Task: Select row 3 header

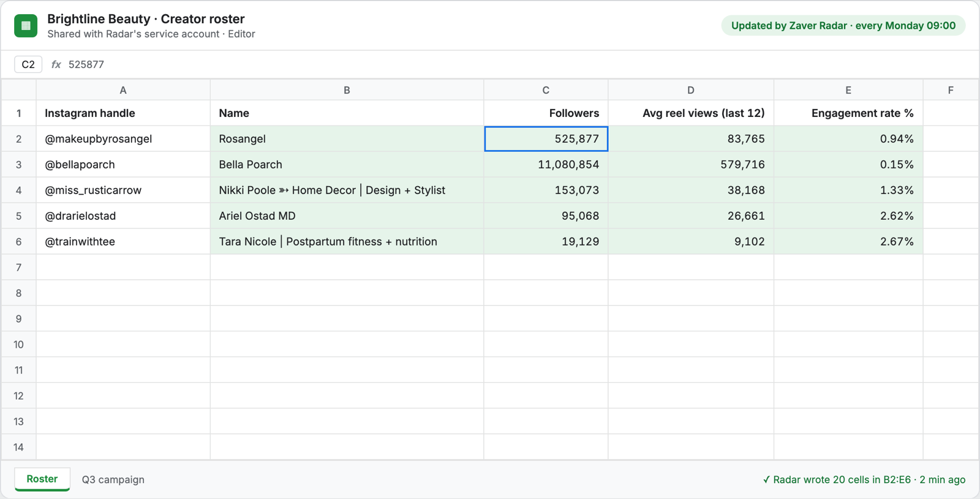Action: pyautogui.click(x=19, y=165)
